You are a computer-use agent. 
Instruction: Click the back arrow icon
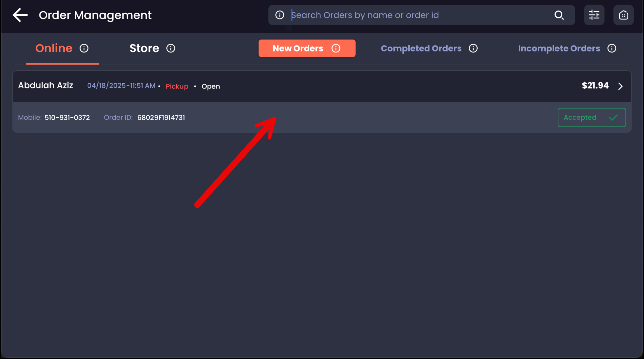20,15
